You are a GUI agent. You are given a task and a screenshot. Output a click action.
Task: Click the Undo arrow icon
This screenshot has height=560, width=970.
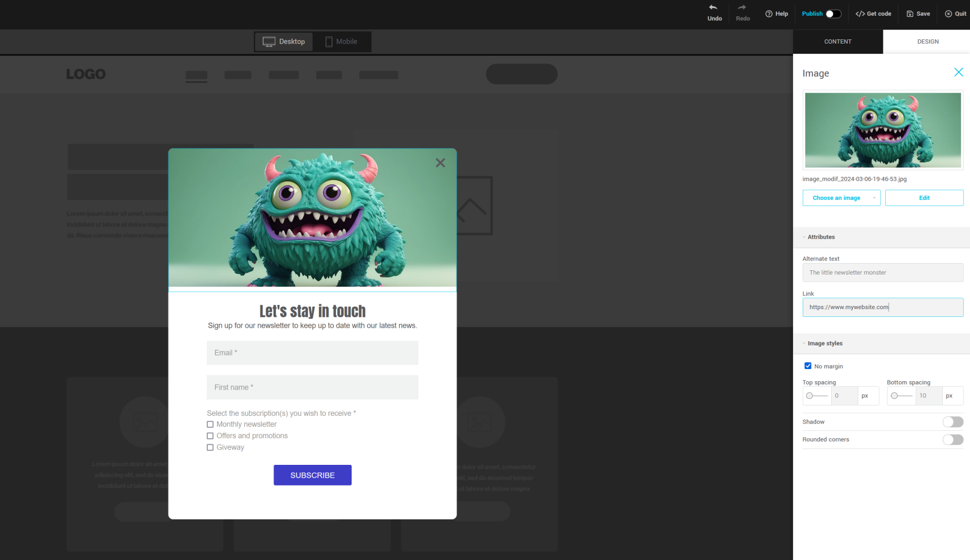[714, 8]
